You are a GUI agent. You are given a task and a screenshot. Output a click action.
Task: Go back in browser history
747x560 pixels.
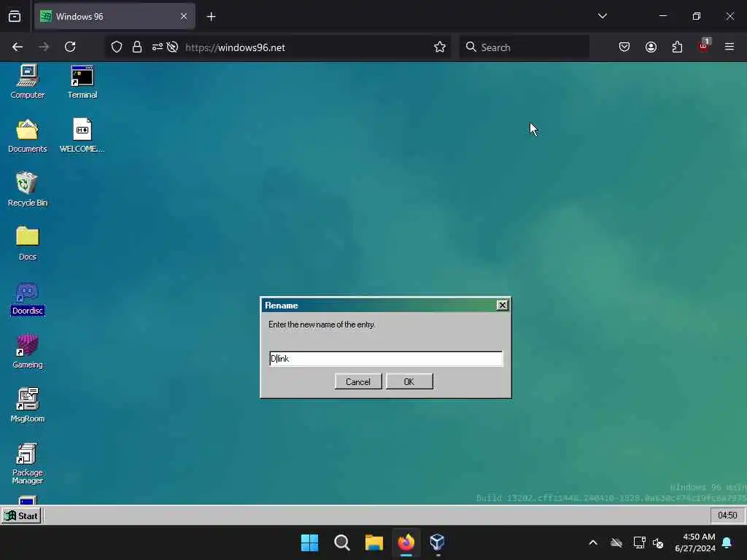[x=18, y=47]
